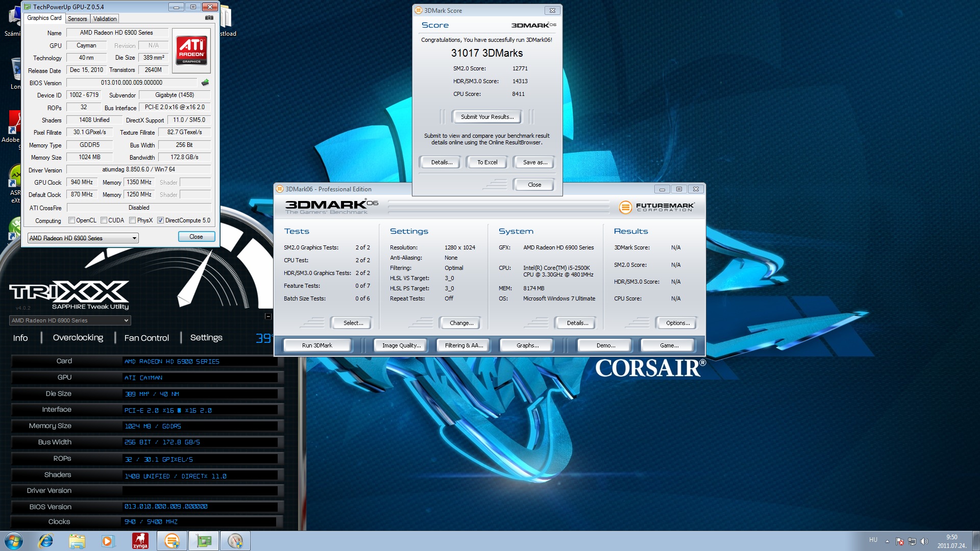Image resolution: width=980 pixels, height=551 pixels.
Task: Click the Close button in GPU-Z
Action: pos(196,237)
